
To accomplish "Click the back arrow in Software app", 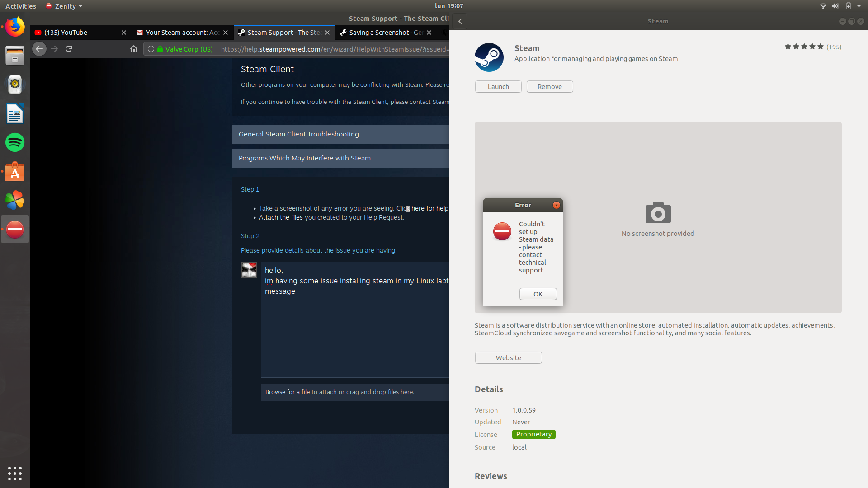I will click(x=460, y=21).
